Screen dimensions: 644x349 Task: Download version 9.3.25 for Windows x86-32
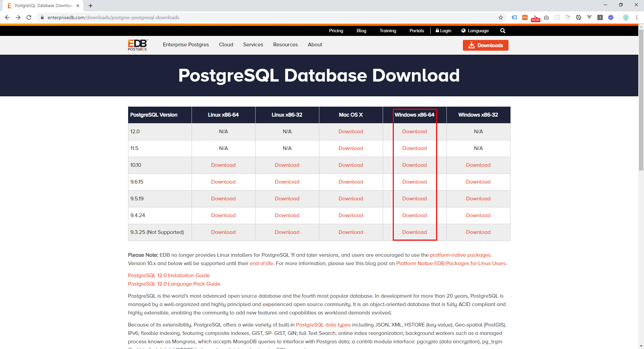pos(478,232)
